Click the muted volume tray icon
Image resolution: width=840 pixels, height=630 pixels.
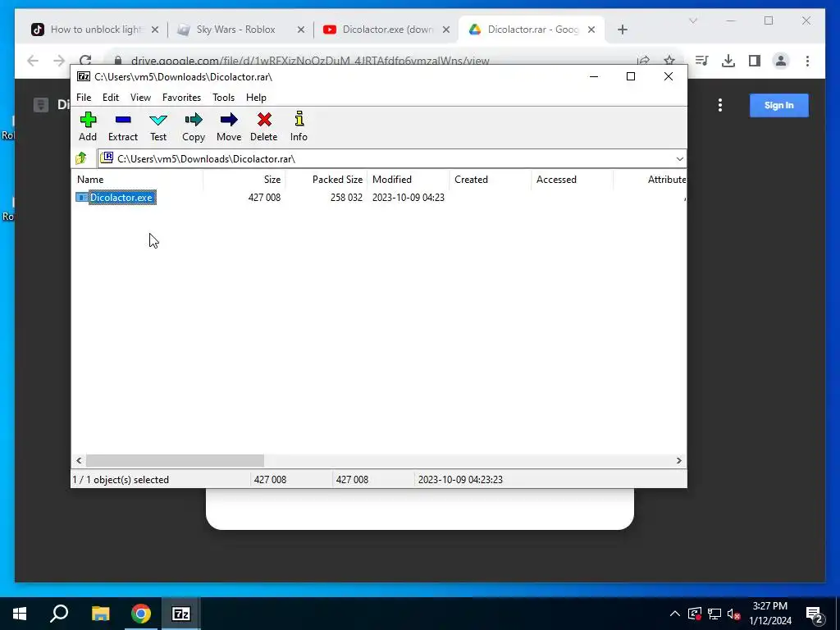[x=734, y=614]
